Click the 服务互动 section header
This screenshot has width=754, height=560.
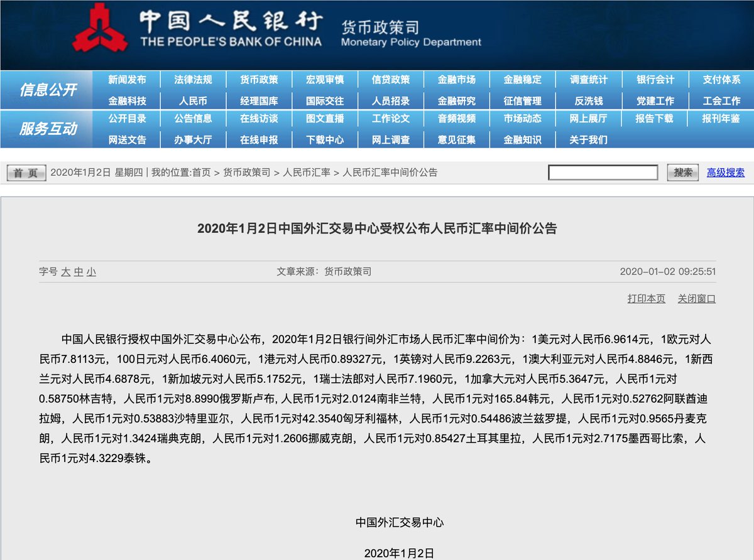click(48, 129)
